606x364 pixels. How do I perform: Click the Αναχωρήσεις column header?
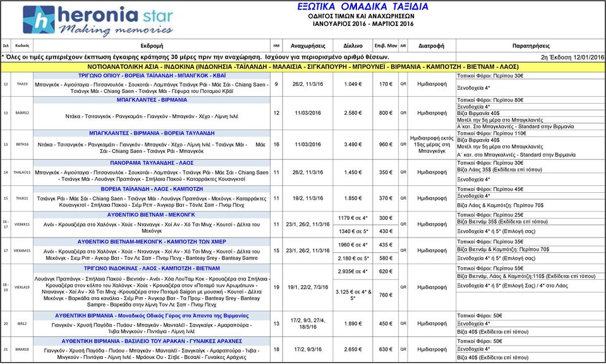(x=308, y=45)
